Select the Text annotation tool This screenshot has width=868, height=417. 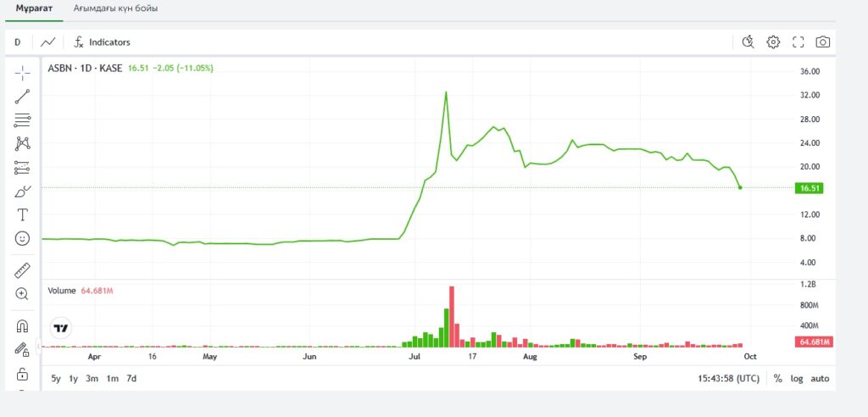tap(23, 215)
